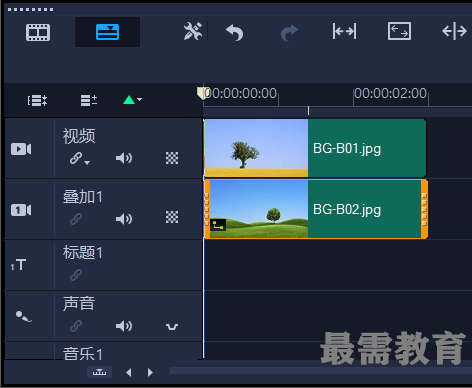Mute the 声音 voice track
Viewport: 472px width, 388px height.
click(x=124, y=326)
